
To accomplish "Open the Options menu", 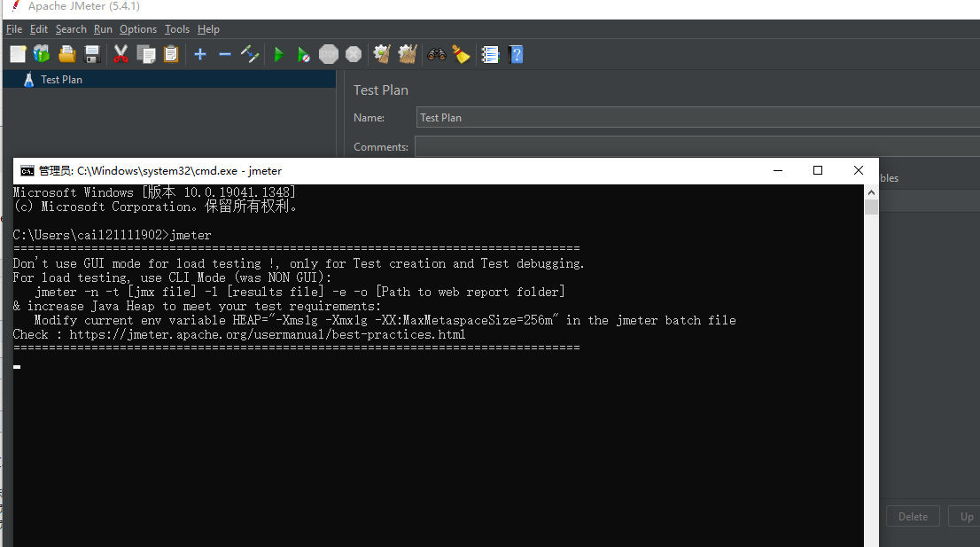I will 138,29.
